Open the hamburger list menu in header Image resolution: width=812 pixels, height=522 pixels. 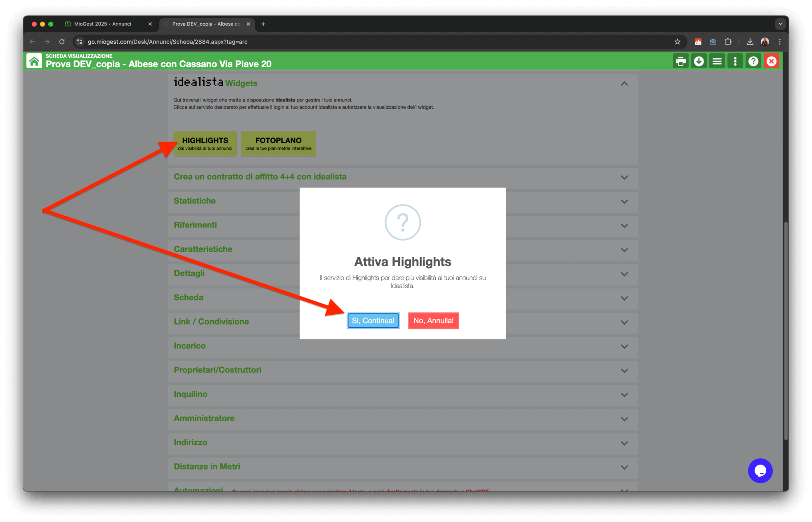(x=717, y=62)
